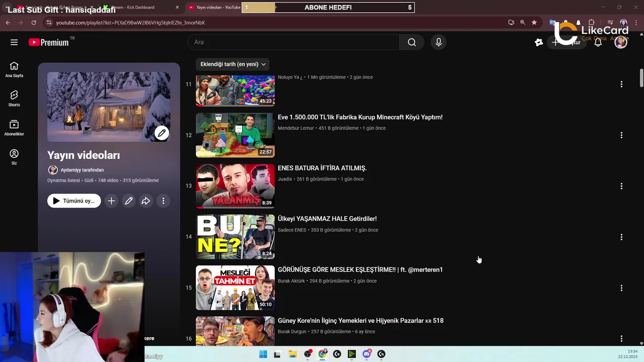Reload the current page
The image size is (644, 362).
(x=34, y=23)
